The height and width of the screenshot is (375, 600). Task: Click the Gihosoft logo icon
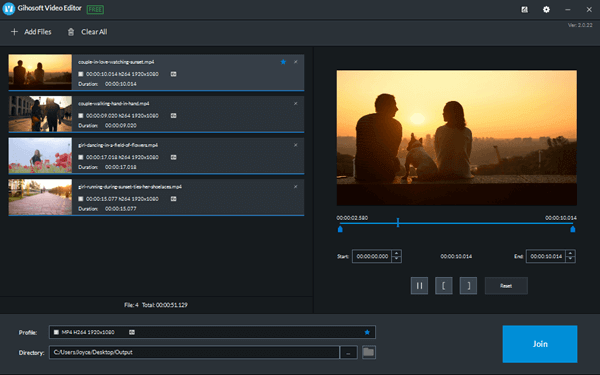click(x=8, y=9)
